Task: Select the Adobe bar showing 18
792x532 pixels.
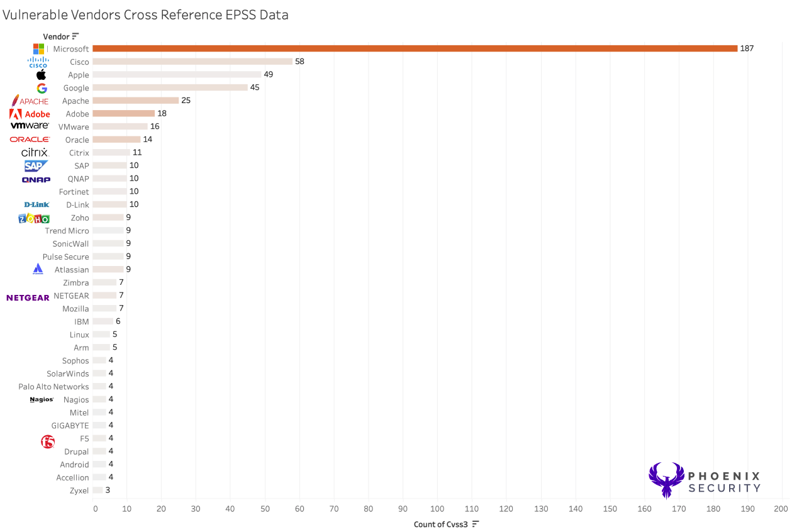Action: 124,114
